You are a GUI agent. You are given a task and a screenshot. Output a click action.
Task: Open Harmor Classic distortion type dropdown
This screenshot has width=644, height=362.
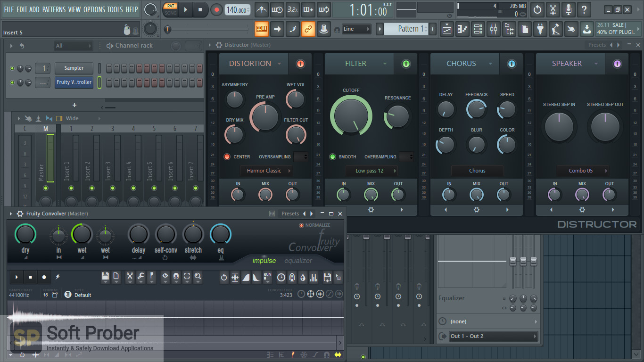pos(266,171)
